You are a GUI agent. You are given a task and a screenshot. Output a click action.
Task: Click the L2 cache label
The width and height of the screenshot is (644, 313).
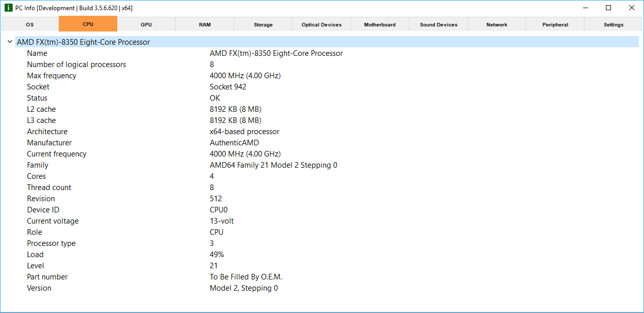[x=41, y=109]
